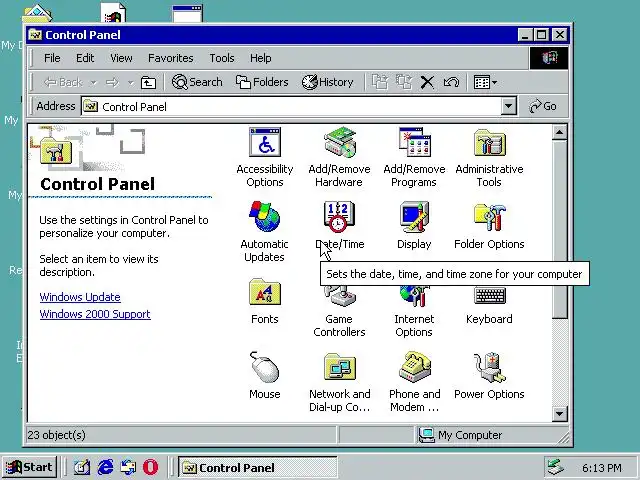
Task: Open the File menu
Action: (52, 58)
